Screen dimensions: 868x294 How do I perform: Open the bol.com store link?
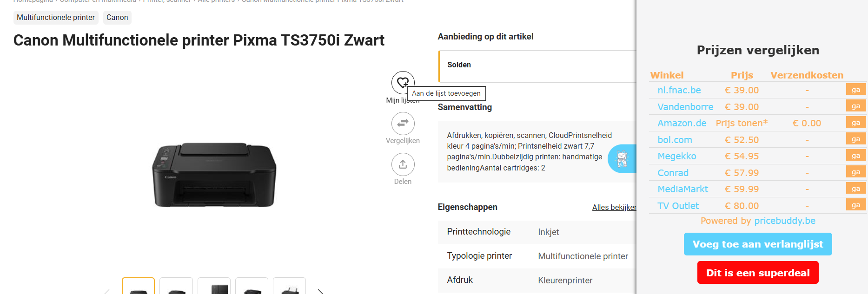675,140
